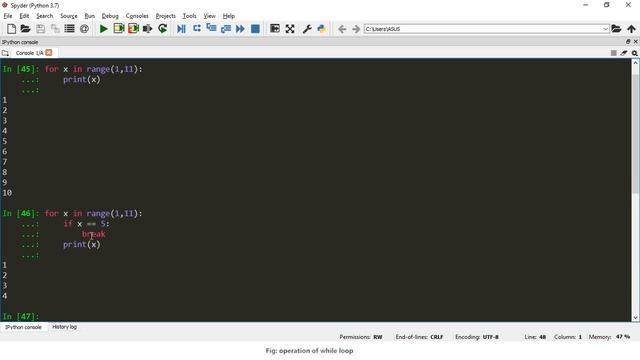
Task: Click the Permissions RW status entry
Action: pos(361,337)
